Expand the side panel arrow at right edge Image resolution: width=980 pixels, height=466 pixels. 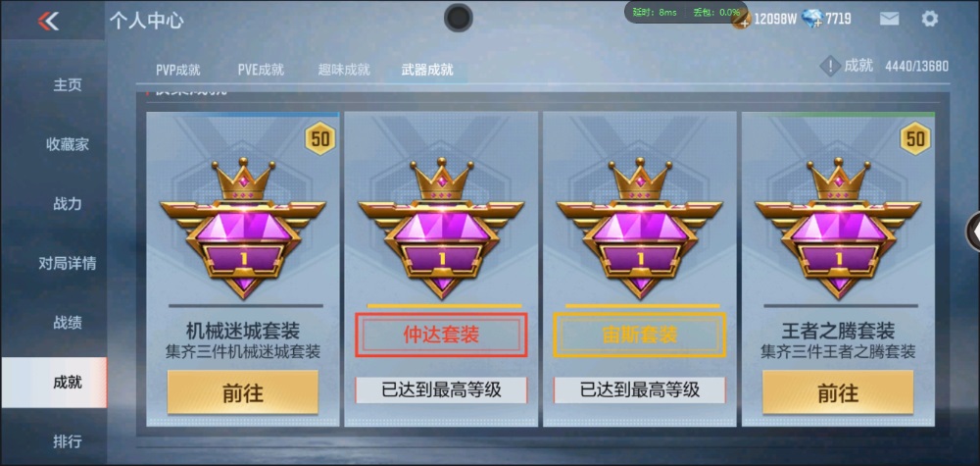pos(973,232)
